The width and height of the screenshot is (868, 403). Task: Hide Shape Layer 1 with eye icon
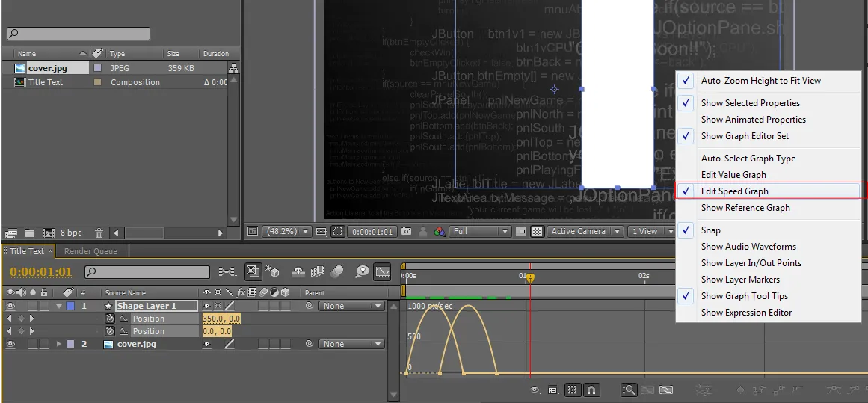pyautogui.click(x=10, y=306)
